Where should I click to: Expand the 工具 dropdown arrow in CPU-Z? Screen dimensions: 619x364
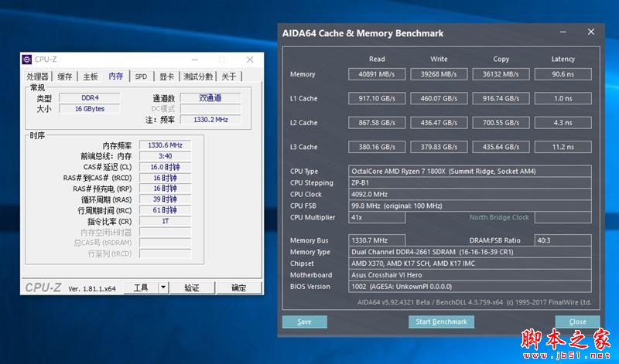click(163, 288)
